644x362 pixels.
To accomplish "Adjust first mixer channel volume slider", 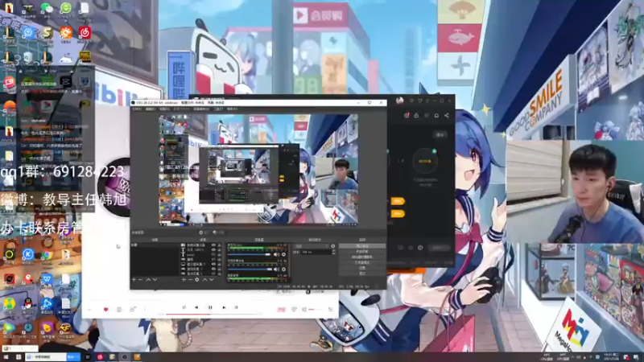I will click(x=250, y=254).
